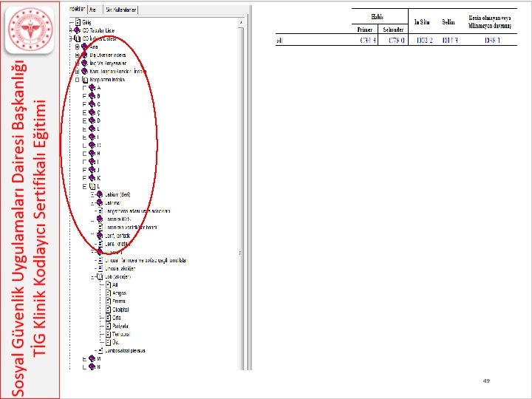This screenshot has height=399, width=532.
Task: Open the Habis Primer code link
Action: click(x=368, y=40)
